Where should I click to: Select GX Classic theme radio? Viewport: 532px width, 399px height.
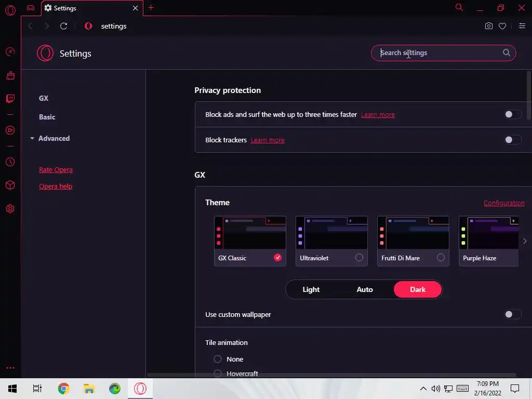click(277, 258)
